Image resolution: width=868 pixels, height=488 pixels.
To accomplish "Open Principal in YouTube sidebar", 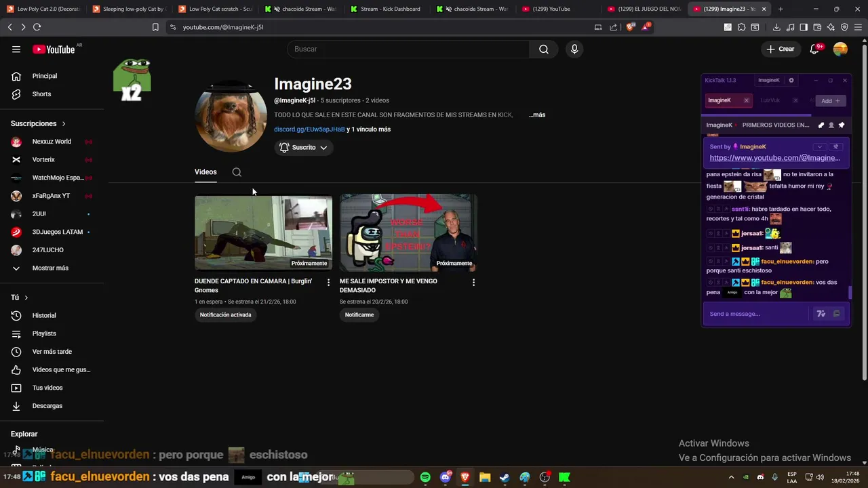I will (x=45, y=76).
